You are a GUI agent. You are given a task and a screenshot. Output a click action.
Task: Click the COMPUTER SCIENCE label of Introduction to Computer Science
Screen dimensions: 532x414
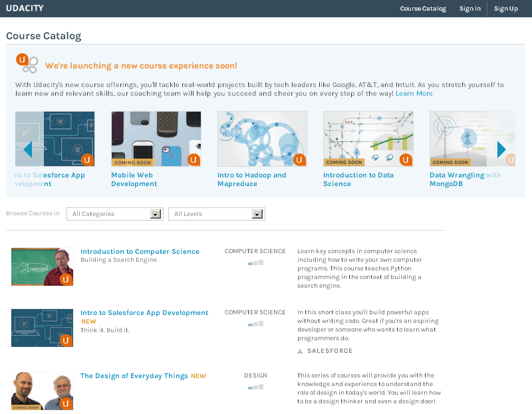coord(255,251)
